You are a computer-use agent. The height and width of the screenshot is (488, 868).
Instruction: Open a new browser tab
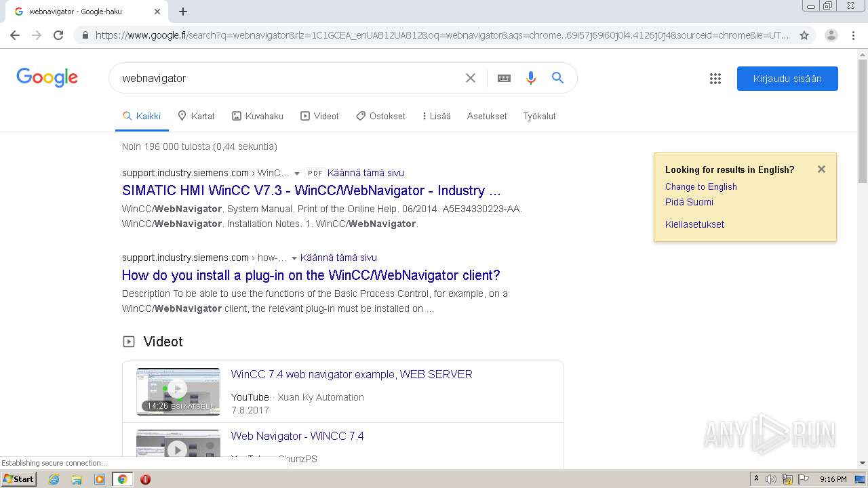[183, 12]
